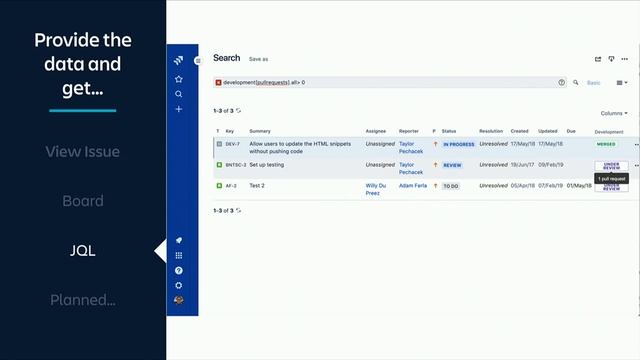Screen dimensions: 640x360
Task: Open JQL syntax help icon
Action: point(562,82)
